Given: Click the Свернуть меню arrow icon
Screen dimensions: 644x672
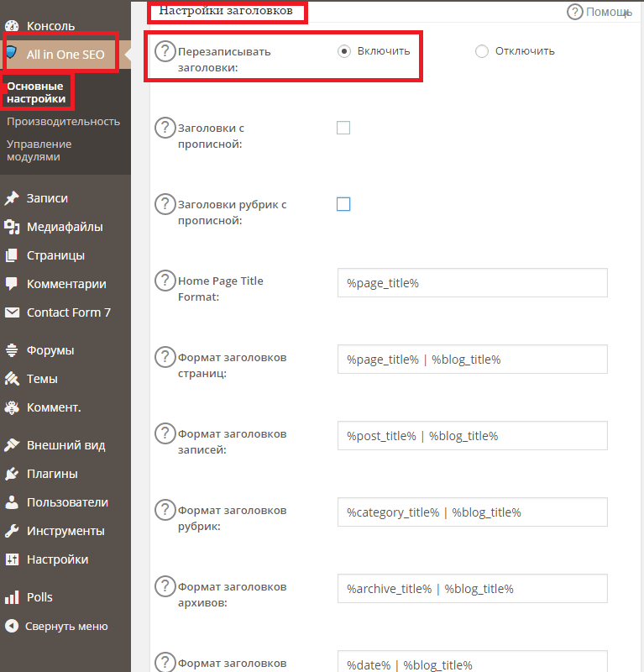Looking at the screenshot, I should point(12,626).
